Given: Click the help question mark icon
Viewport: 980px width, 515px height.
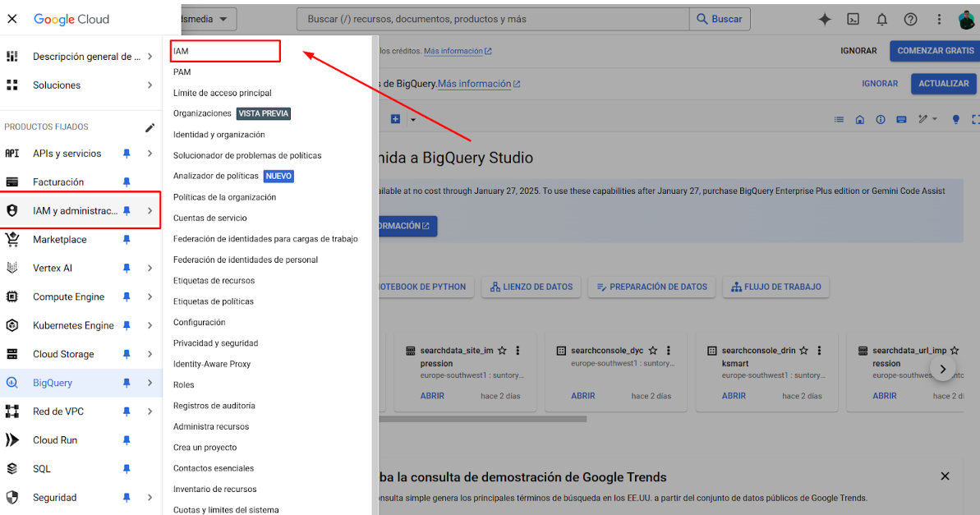Looking at the screenshot, I should (910, 19).
